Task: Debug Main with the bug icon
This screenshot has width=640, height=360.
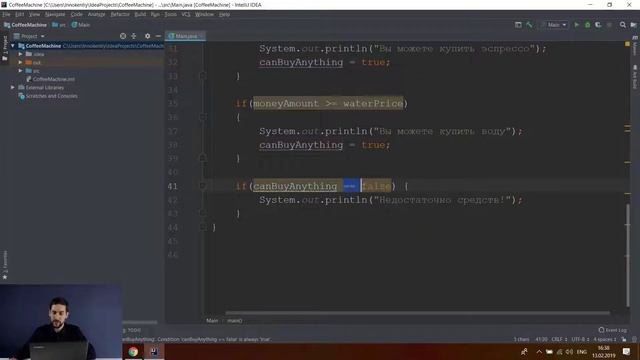Action: (x=587, y=25)
